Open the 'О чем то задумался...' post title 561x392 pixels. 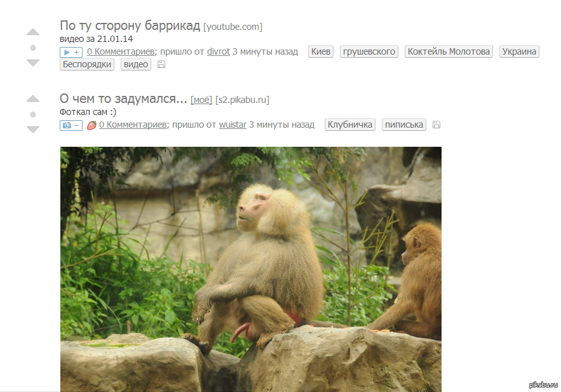pyautogui.click(x=123, y=98)
